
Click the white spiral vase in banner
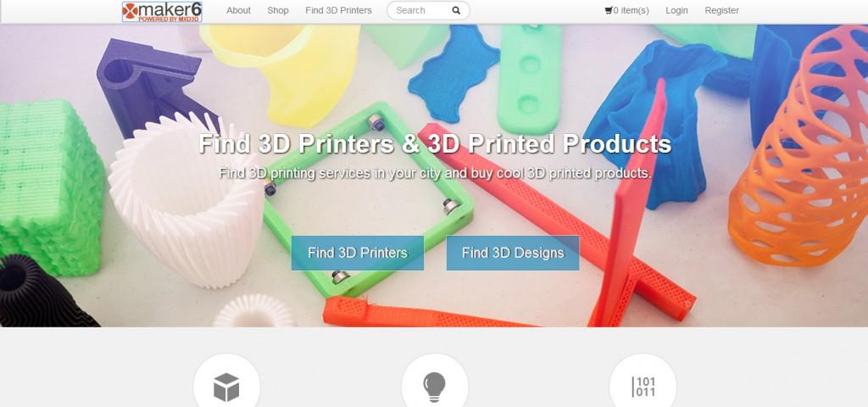[186, 200]
